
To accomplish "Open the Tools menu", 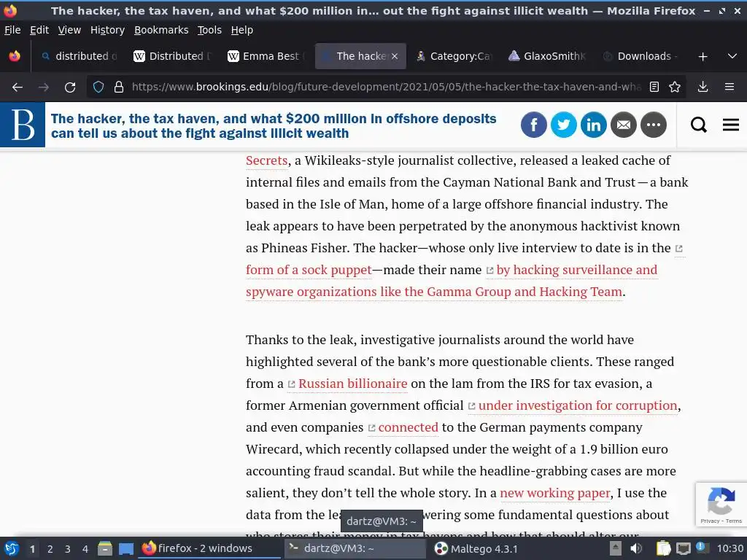I will 209,30.
